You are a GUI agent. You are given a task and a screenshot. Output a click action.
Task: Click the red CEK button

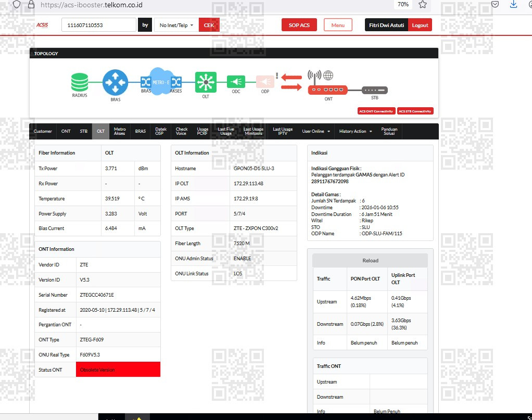coord(209,25)
